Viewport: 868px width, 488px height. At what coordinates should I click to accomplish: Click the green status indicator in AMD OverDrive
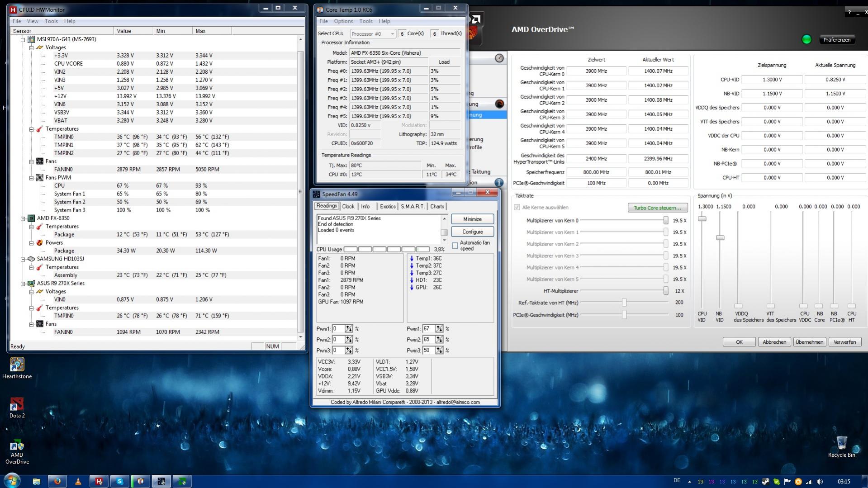806,39
